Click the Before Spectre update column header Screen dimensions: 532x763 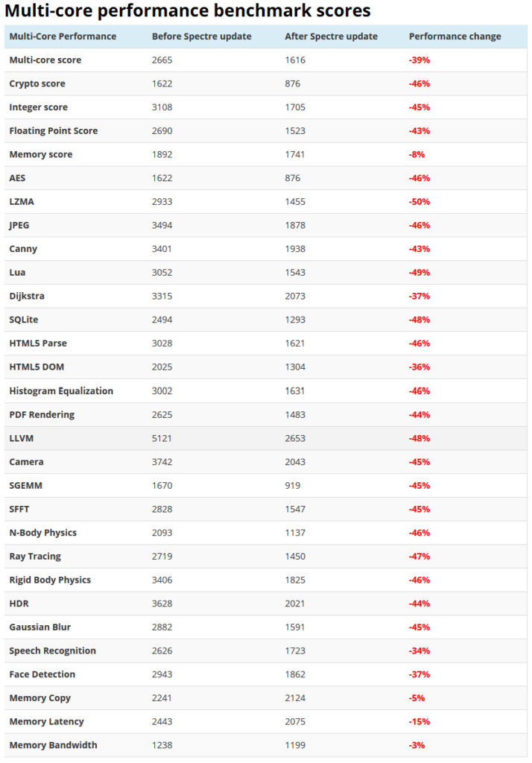click(x=201, y=37)
